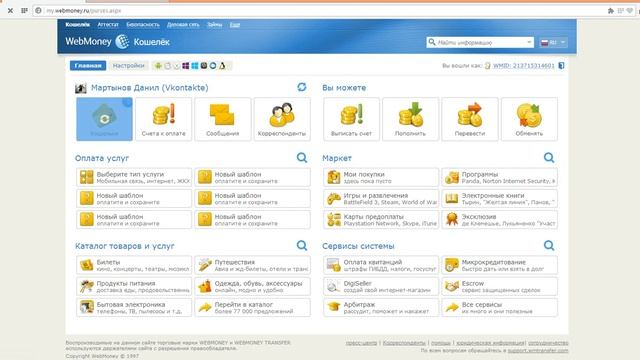Click the logout icon next to WMID
640x360 pixels.
tap(561, 66)
